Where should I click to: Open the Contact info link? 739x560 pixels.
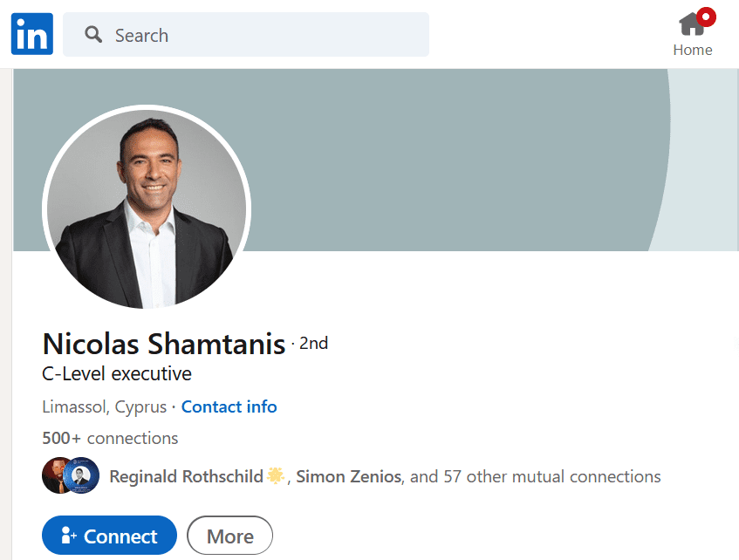coord(229,406)
